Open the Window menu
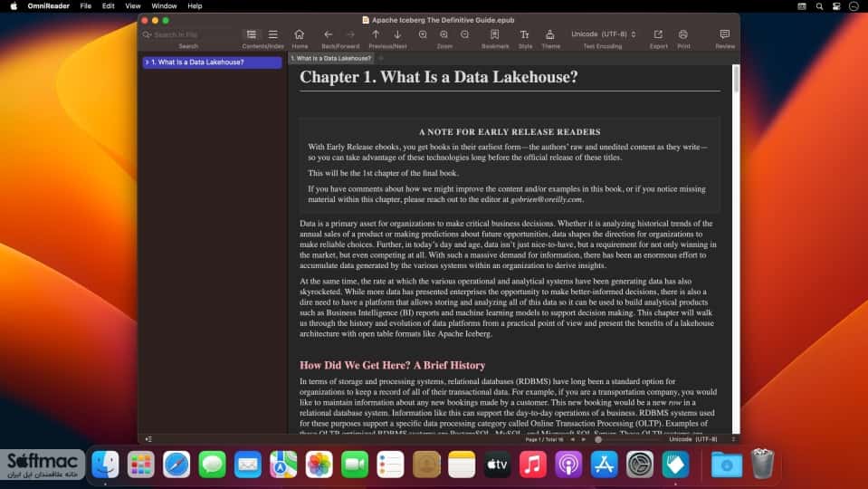The width and height of the screenshot is (868, 489). click(x=164, y=6)
